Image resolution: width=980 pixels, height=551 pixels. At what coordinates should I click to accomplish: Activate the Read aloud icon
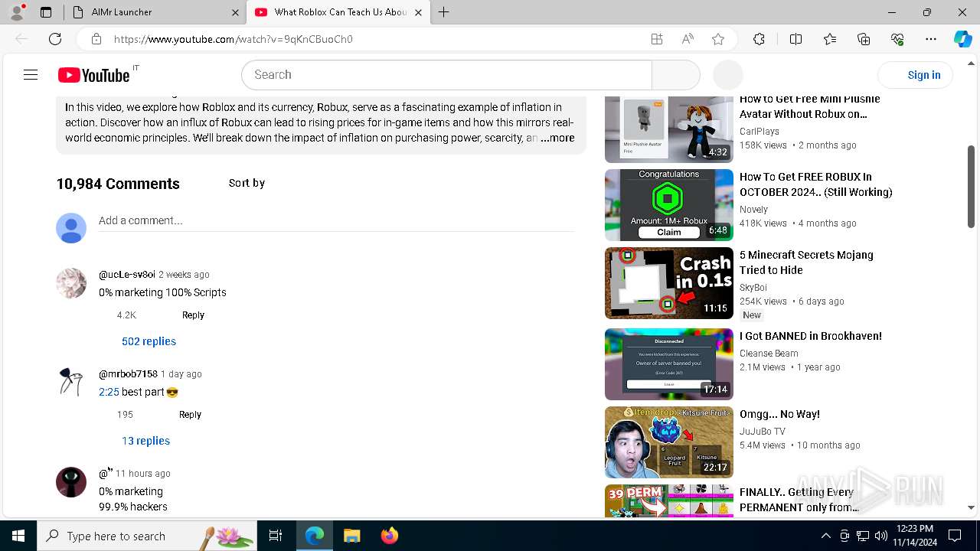point(687,39)
